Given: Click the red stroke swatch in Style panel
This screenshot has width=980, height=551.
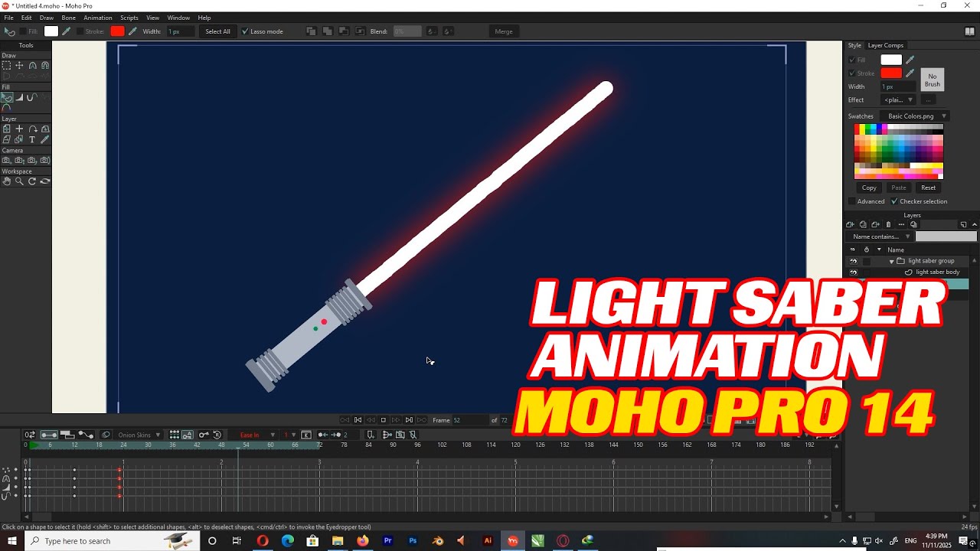Looking at the screenshot, I should pyautogui.click(x=891, y=73).
